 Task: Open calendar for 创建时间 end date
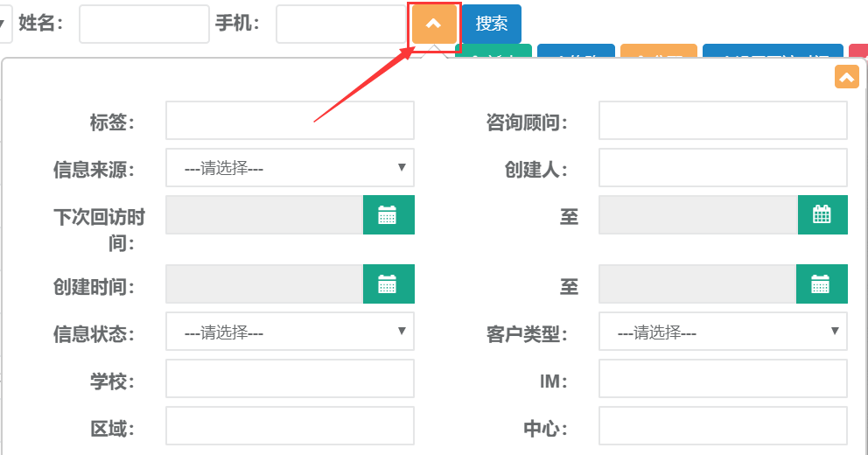821,283
